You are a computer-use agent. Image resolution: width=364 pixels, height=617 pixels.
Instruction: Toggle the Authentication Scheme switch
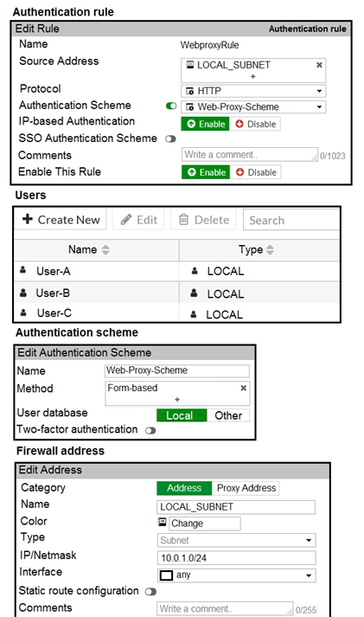[171, 106]
